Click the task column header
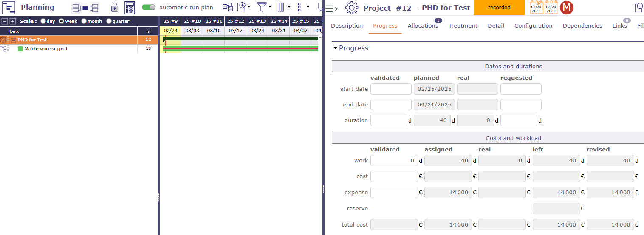 click(69, 31)
